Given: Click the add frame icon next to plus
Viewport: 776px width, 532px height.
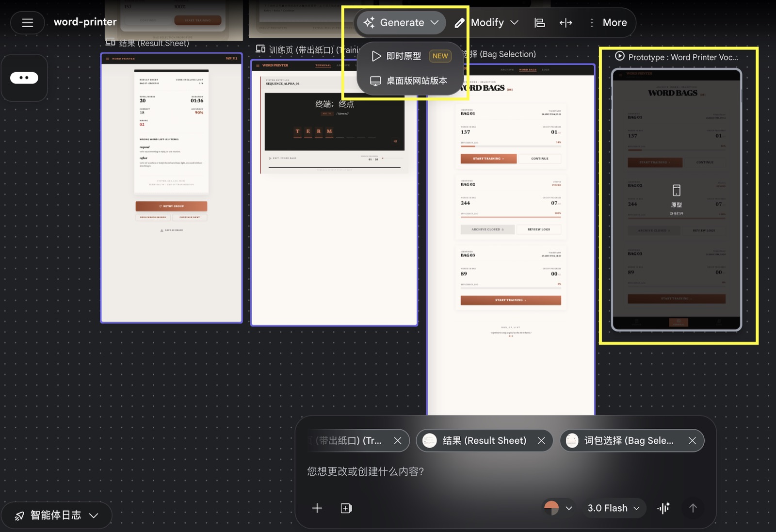Looking at the screenshot, I should tap(346, 508).
